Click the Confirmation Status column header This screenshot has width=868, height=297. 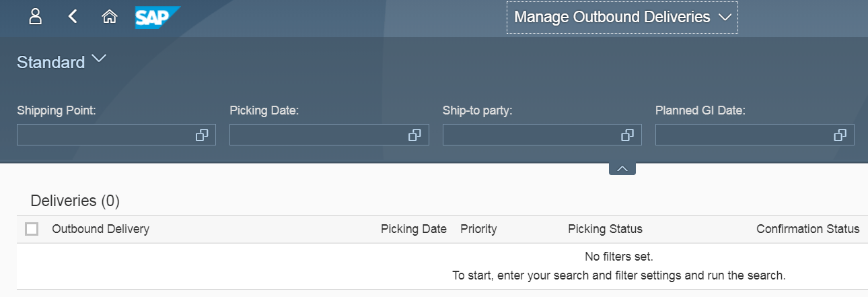tap(807, 229)
